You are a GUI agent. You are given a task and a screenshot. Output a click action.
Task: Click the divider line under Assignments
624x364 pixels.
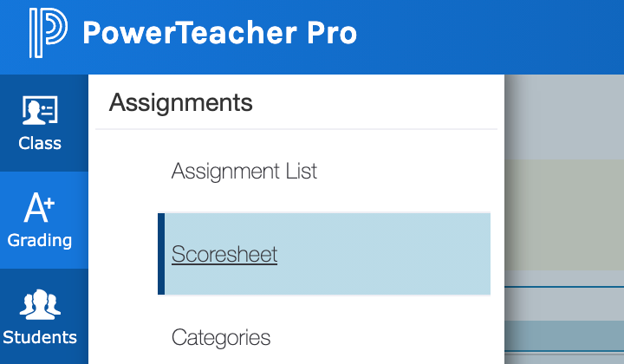pos(296,129)
